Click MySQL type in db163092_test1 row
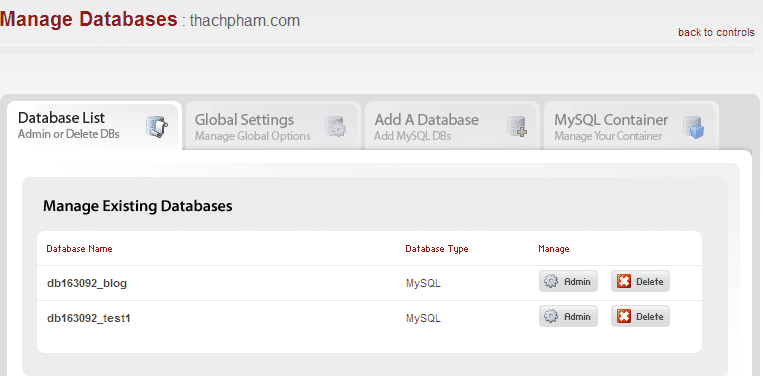Viewport: 763px width, 376px height. pos(423,318)
